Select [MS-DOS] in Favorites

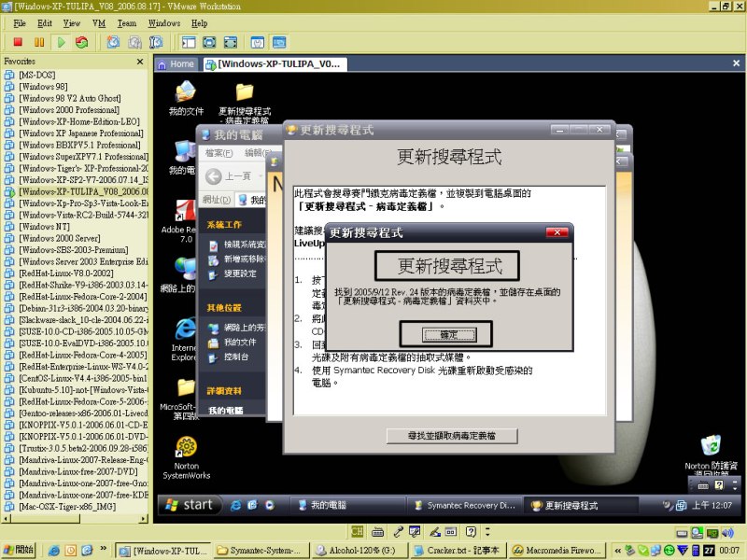[x=37, y=75]
